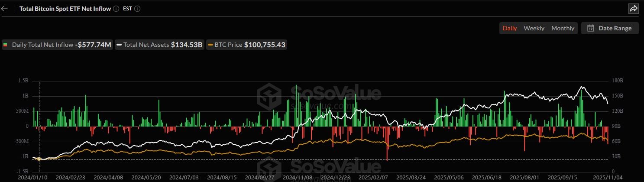Click the $134.53B total net assets value

pyautogui.click(x=187, y=45)
